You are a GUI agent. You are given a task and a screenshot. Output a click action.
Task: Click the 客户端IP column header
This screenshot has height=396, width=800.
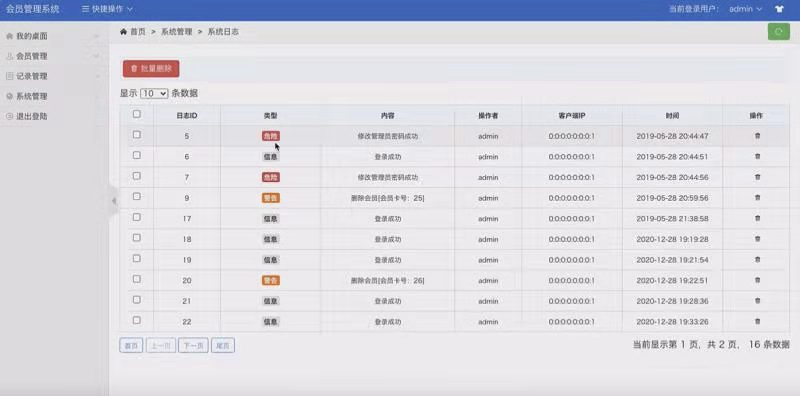[x=571, y=116]
